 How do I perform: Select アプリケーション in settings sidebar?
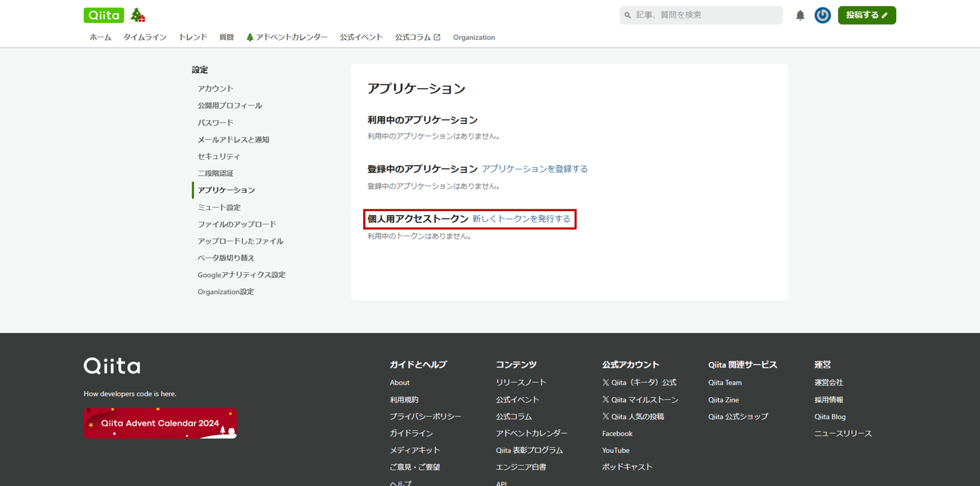pyautogui.click(x=226, y=190)
